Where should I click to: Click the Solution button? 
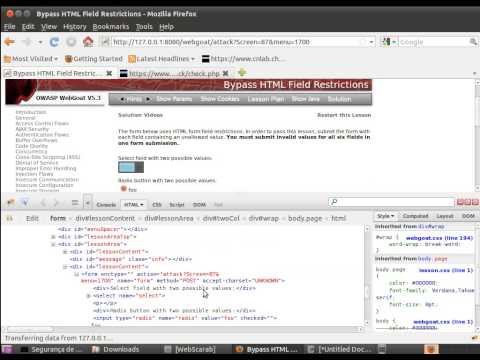[339, 99]
